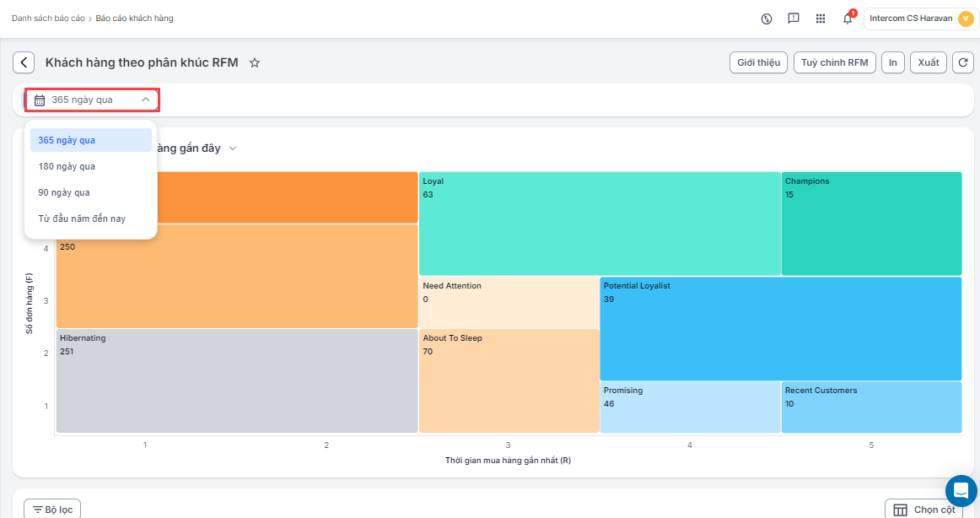The width and height of the screenshot is (980, 518).
Task: Click the refresh report icon
Action: pyautogui.click(x=962, y=62)
